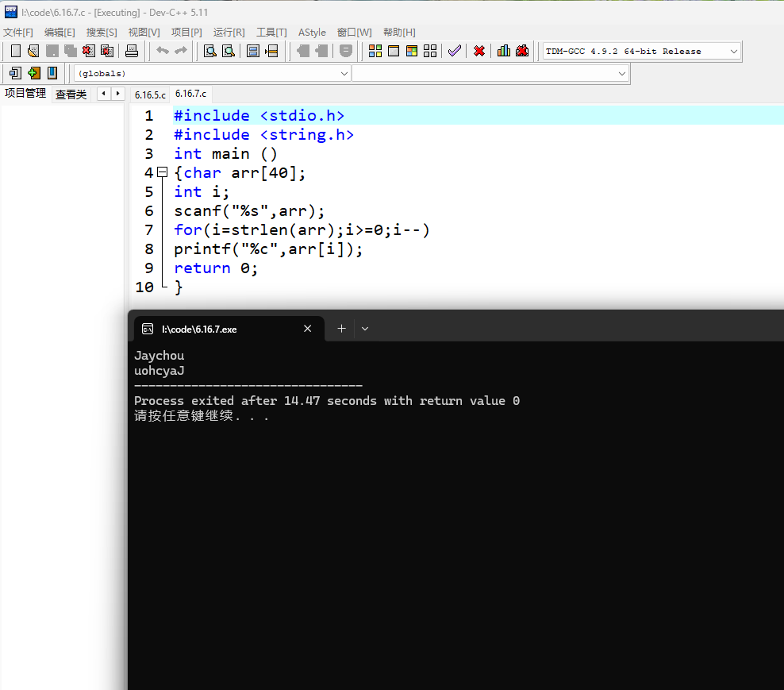Click the Delete Profiling Information icon
Viewport: 784px width, 690px height.
pyautogui.click(x=522, y=51)
